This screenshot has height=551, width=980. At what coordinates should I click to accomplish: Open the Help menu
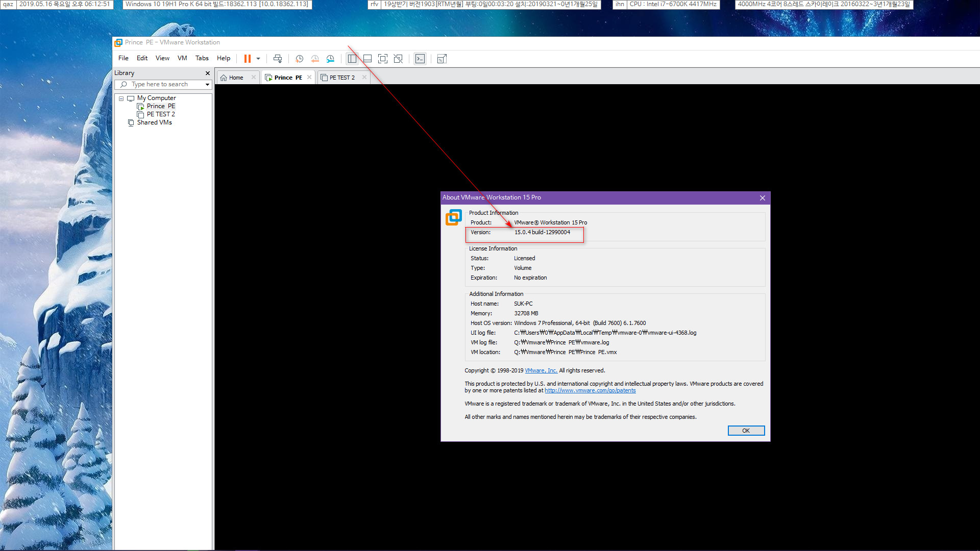pyautogui.click(x=224, y=58)
